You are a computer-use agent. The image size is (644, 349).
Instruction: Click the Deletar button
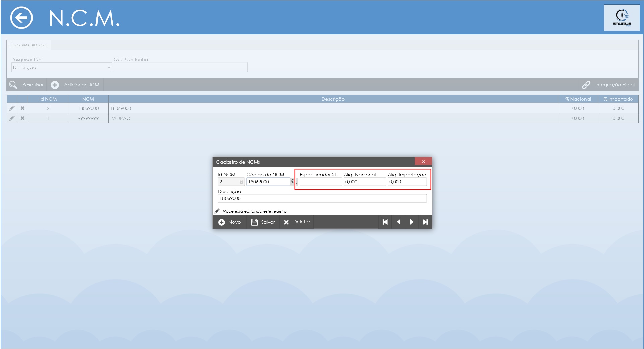pos(297,222)
